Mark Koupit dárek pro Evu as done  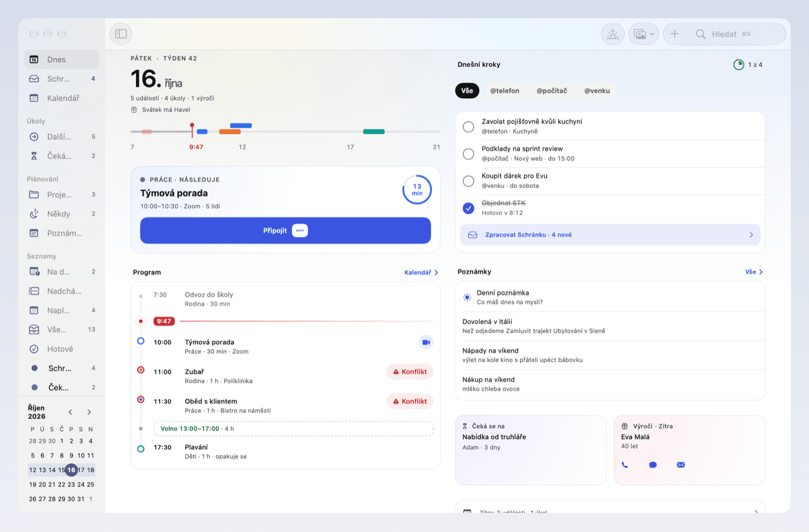pos(468,181)
